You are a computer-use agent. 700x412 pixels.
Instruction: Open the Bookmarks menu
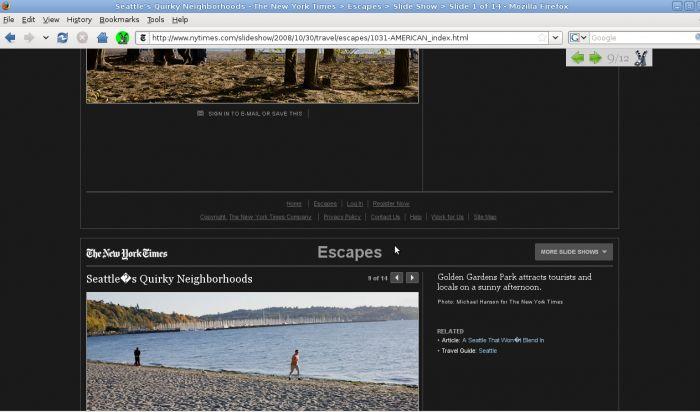(119, 20)
